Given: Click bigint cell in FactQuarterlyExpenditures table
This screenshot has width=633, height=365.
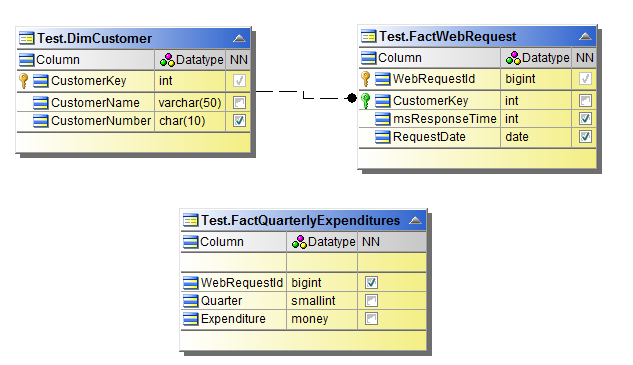Looking at the screenshot, I should click(322, 283).
